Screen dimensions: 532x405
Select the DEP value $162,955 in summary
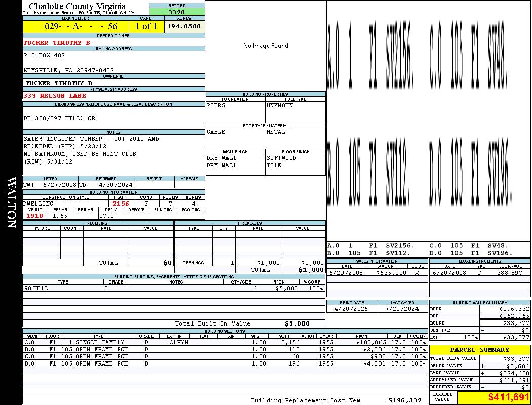coord(514,316)
